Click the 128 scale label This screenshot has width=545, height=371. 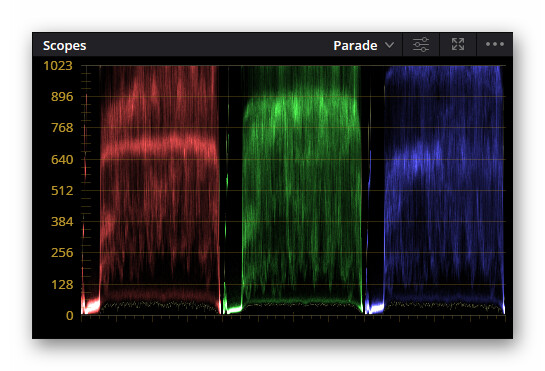[x=62, y=284]
